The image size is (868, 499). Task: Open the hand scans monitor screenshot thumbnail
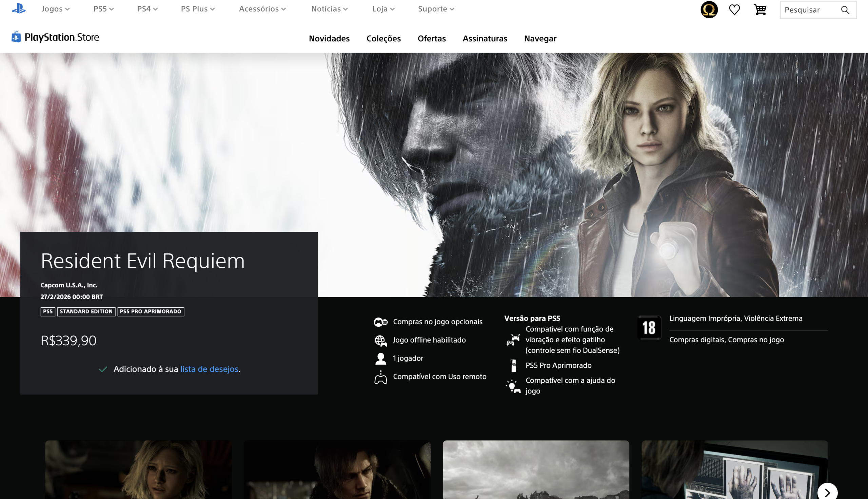(x=734, y=469)
